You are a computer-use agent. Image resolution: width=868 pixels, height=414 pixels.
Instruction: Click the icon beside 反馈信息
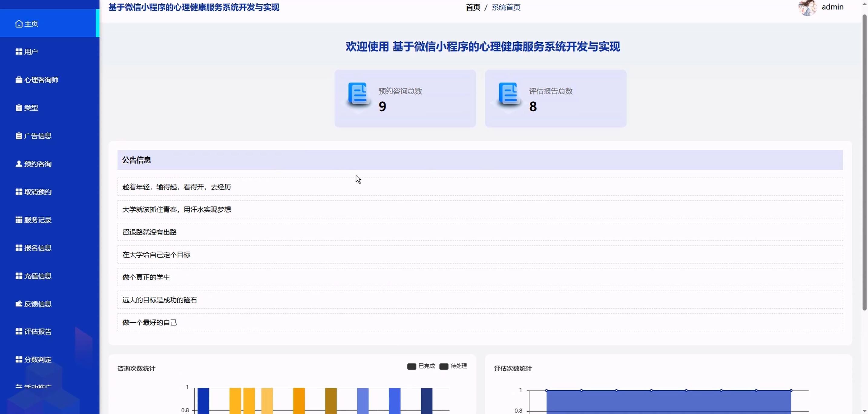coord(19,304)
